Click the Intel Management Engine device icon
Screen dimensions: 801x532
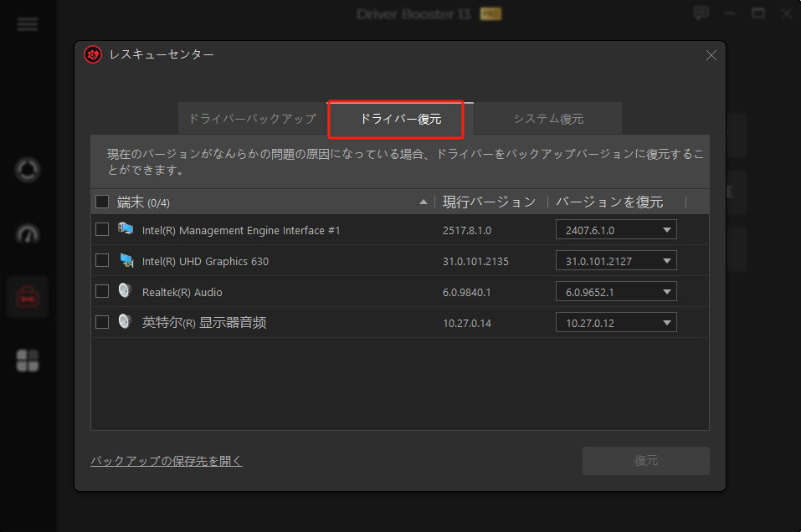pyautogui.click(x=126, y=228)
